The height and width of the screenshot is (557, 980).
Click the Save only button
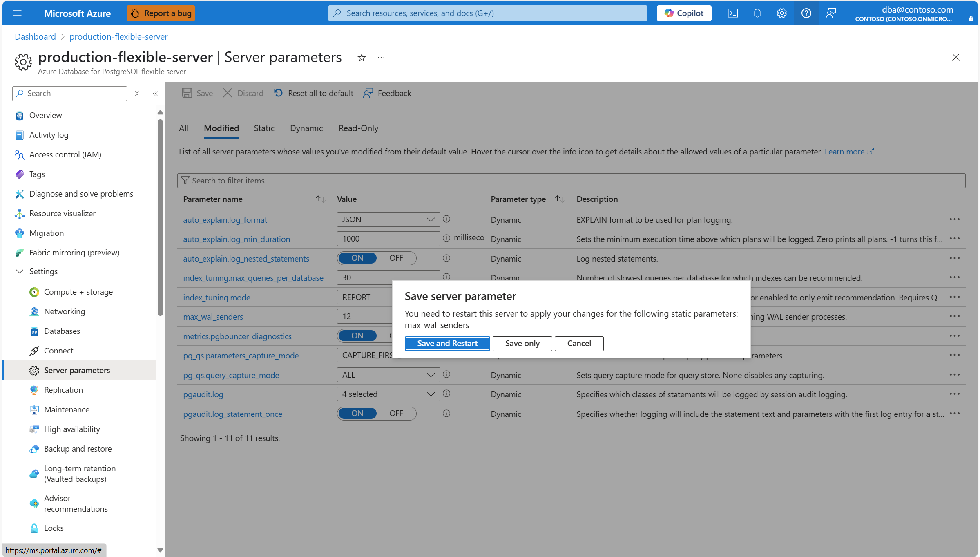pyautogui.click(x=522, y=343)
